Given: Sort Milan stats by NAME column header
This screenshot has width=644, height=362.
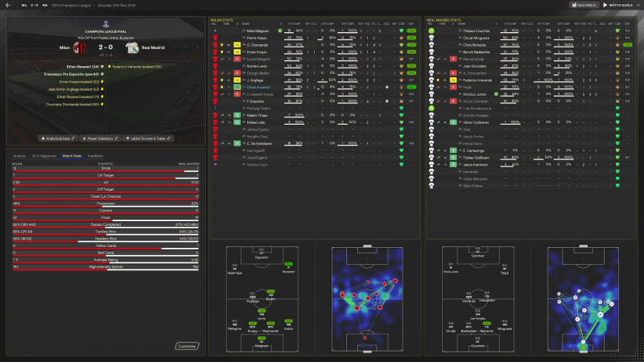Looking at the screenshot, I should coord(246,24).
